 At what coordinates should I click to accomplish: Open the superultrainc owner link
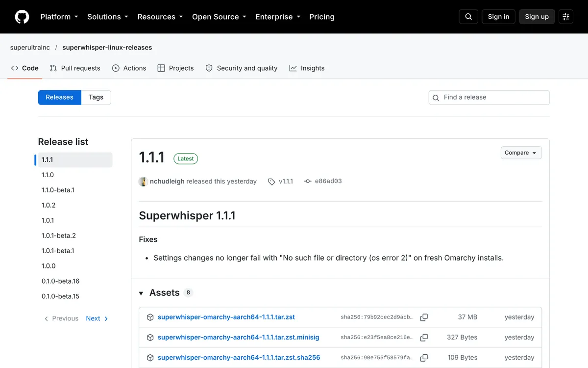point(30,48)
